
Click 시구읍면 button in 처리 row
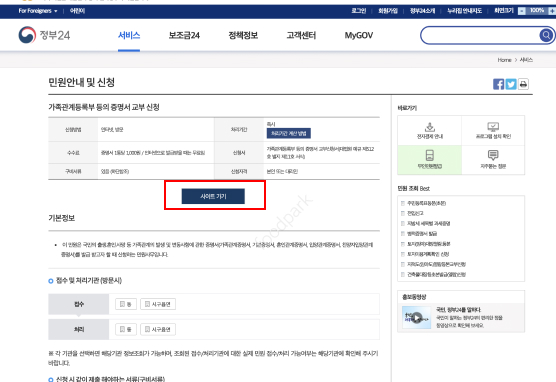tap(158, 330)
